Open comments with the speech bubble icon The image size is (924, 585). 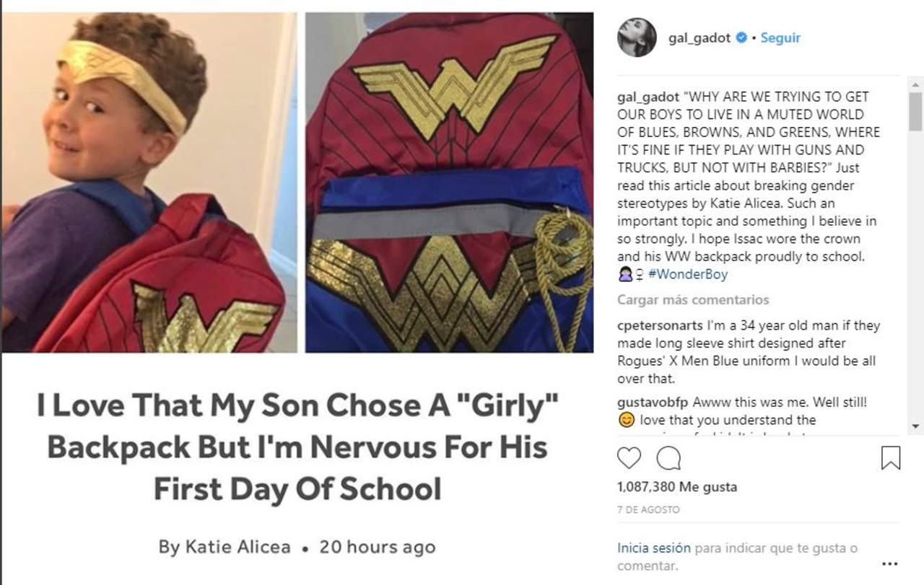point(668,458)
